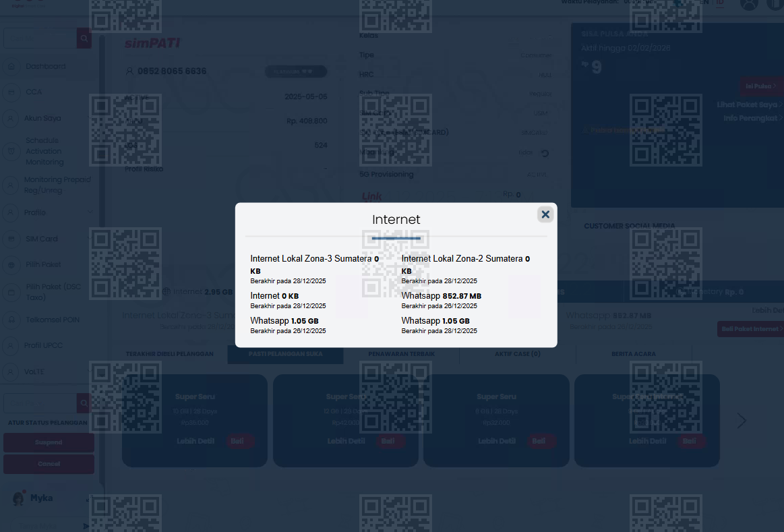Screen dimensions: 784x532
Task: Click the Pilih Paket globe icon
Action: [11, 265]
